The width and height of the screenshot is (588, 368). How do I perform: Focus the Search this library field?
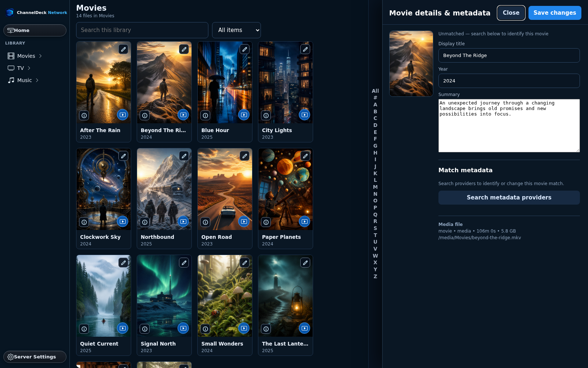[x=142, y=30]
